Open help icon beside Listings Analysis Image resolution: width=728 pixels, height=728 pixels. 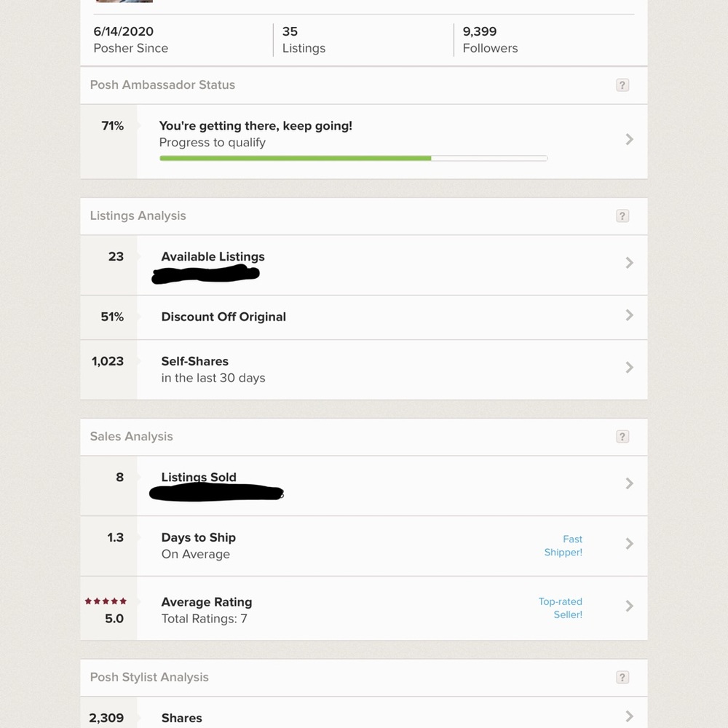pyautogui.click(x=622, y=216)
